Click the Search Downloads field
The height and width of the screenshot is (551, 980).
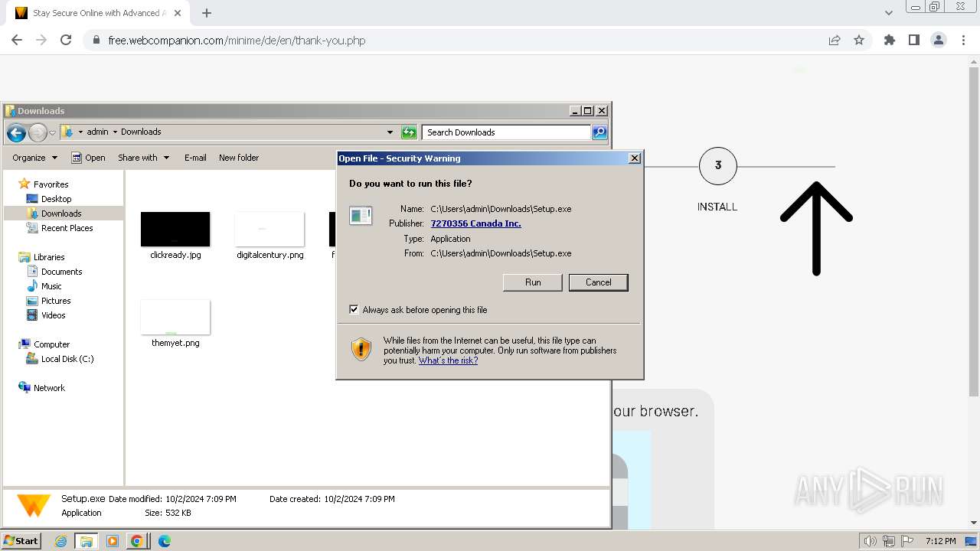click(507, 132)
